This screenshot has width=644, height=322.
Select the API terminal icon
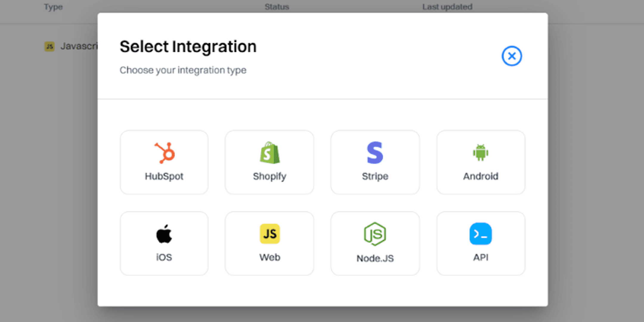[x=480, y=234]
